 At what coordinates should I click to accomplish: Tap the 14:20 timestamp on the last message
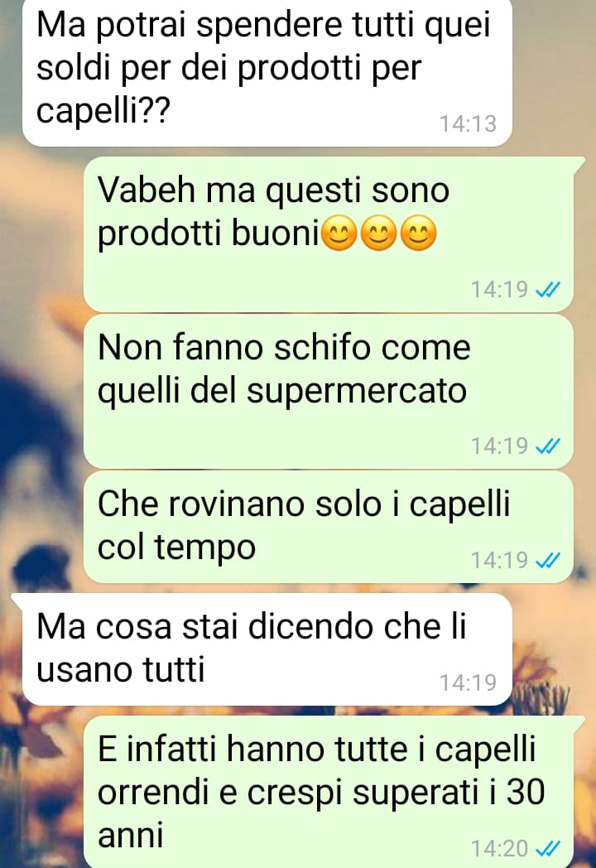click(x=500, y=848)
